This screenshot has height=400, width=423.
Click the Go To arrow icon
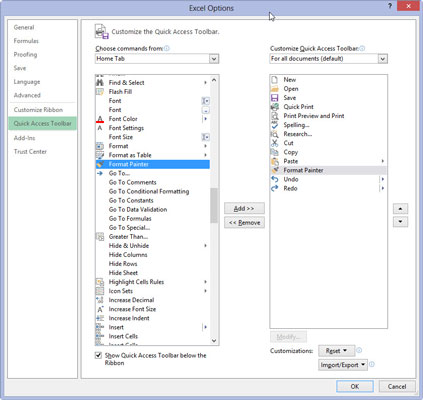(x=100, y=173)
